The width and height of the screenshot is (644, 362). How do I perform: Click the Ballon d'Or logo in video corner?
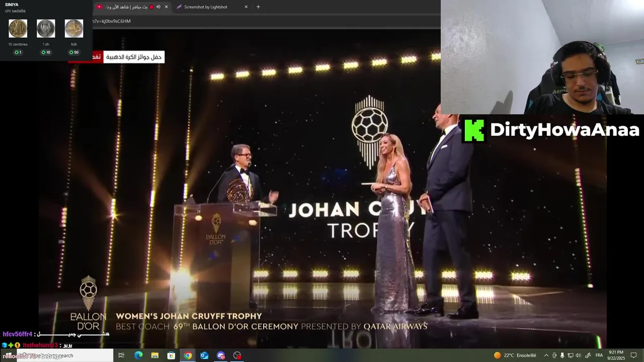point(89,302)
